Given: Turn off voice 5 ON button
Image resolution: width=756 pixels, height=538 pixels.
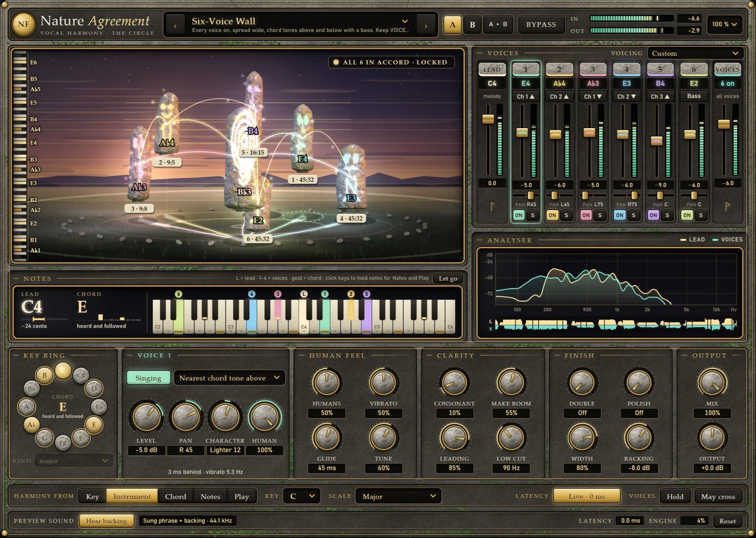Looking at the screenshot, I should 653,215.
